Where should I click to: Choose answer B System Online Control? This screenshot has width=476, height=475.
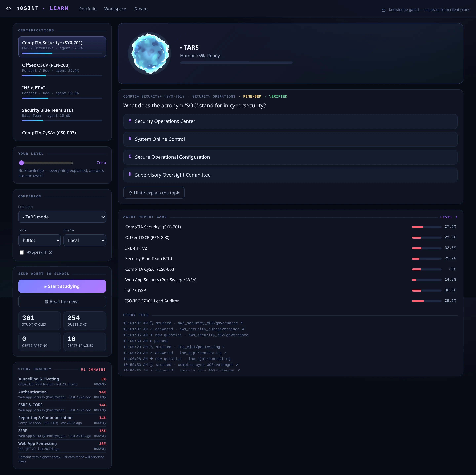(290, 139)
